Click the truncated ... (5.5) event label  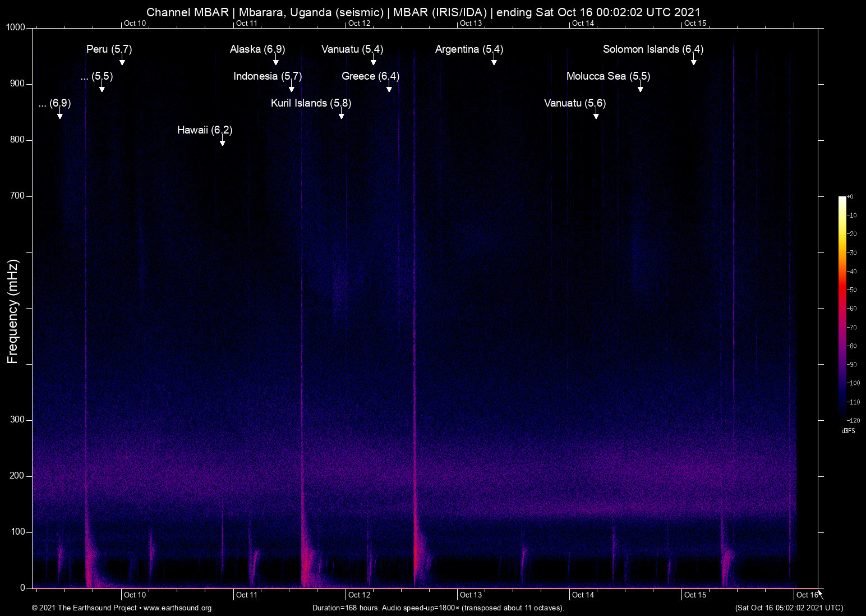[x=96, y=77]
